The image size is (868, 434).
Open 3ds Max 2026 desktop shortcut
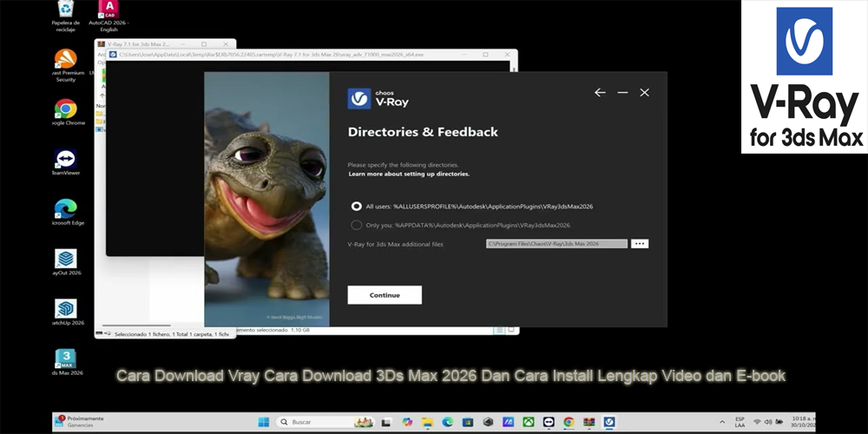pos(66,362)
